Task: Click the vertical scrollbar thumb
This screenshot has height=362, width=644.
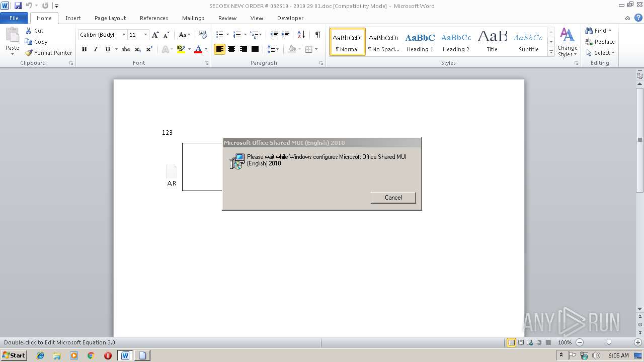Action: click(640, 140)
